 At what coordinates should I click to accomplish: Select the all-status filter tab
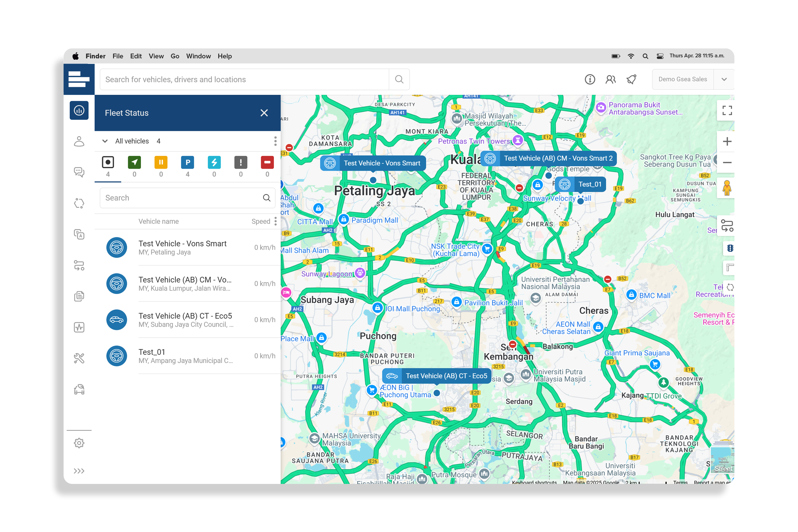pos(108,167)
